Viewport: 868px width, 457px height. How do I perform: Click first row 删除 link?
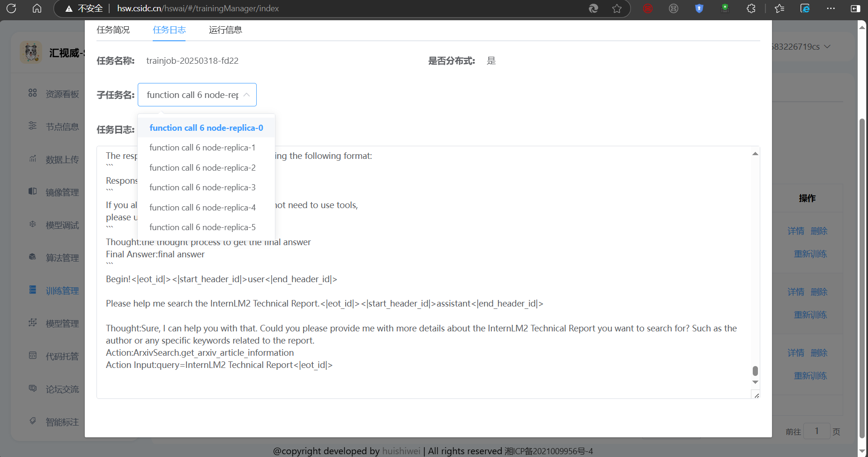[x=819, y=231]
